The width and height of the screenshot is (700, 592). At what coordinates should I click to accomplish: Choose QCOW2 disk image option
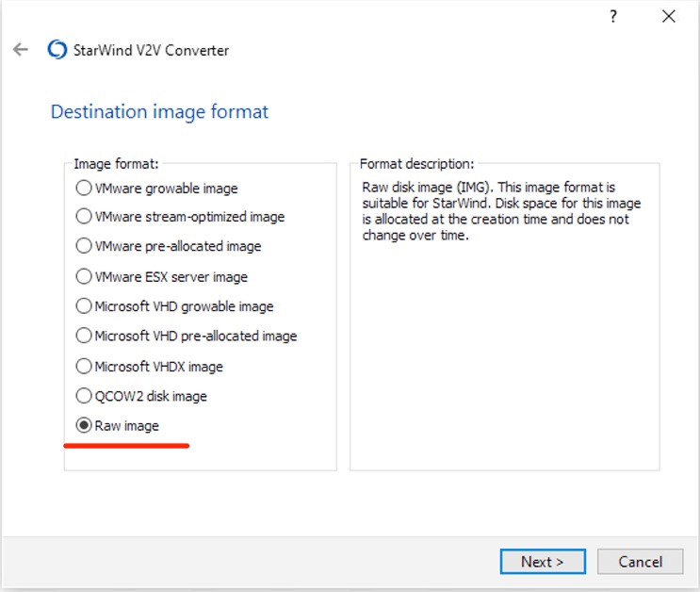(84, 396)
